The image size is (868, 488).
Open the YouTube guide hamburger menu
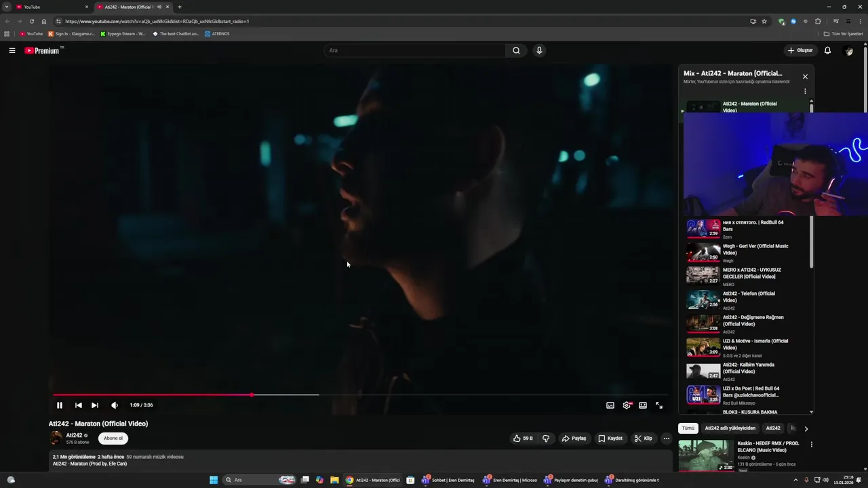pyautogui.click(x=12, y=50)
